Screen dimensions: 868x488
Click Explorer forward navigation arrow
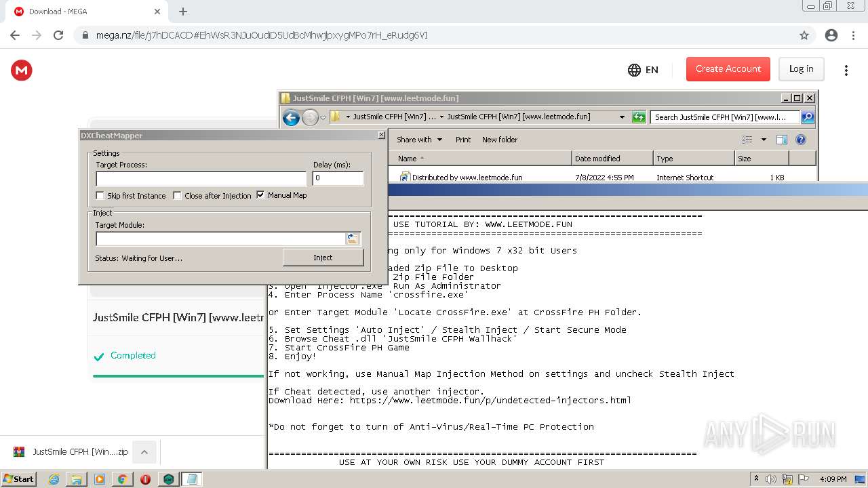[x=310, y=117]
